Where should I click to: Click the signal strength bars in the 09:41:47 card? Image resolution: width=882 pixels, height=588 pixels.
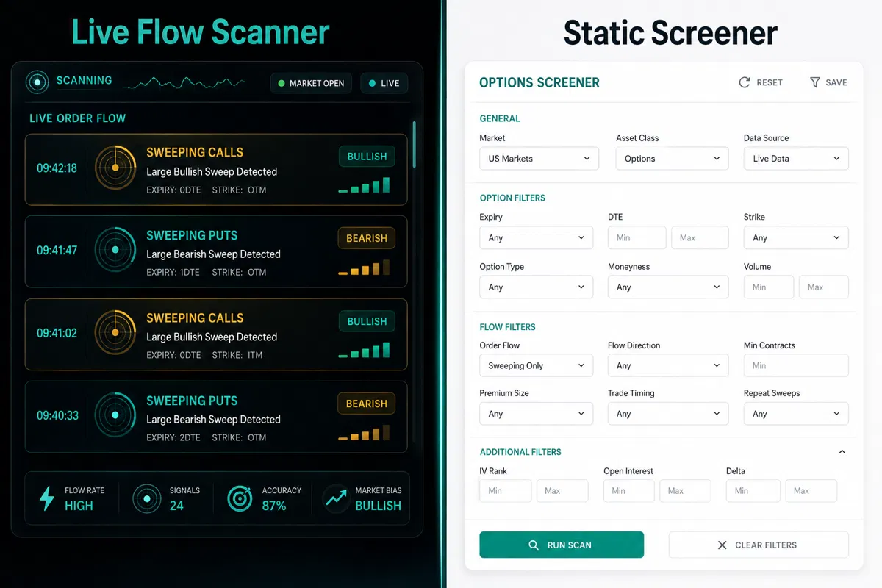tap(364, 268)
